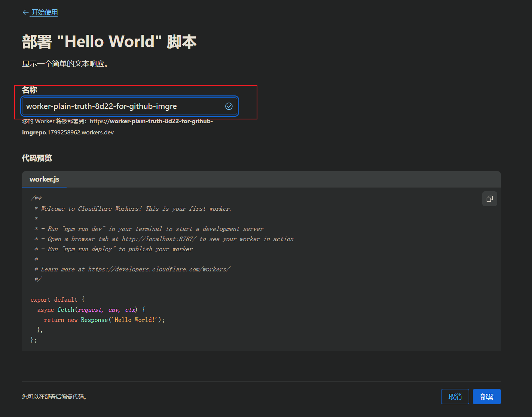Click the '部署 "Hello World" 脚本' heading
This screenshot has width=532, height=417.
pos(109,42)
